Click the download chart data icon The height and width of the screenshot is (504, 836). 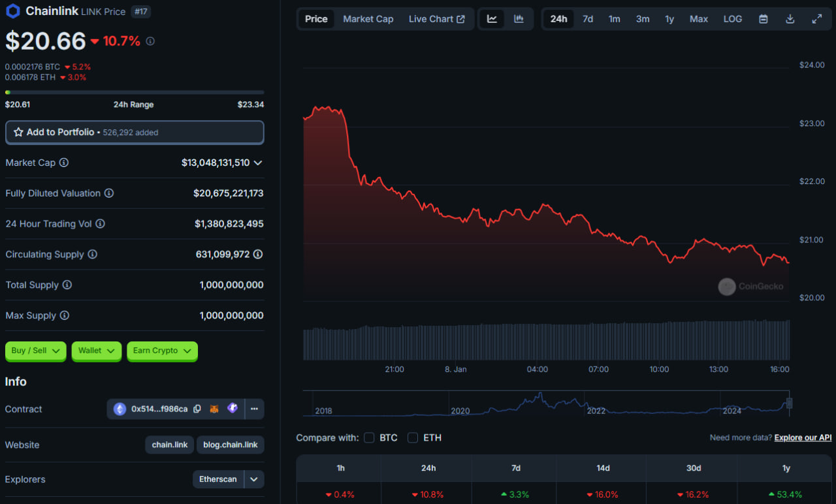click(x=790, y=19)
